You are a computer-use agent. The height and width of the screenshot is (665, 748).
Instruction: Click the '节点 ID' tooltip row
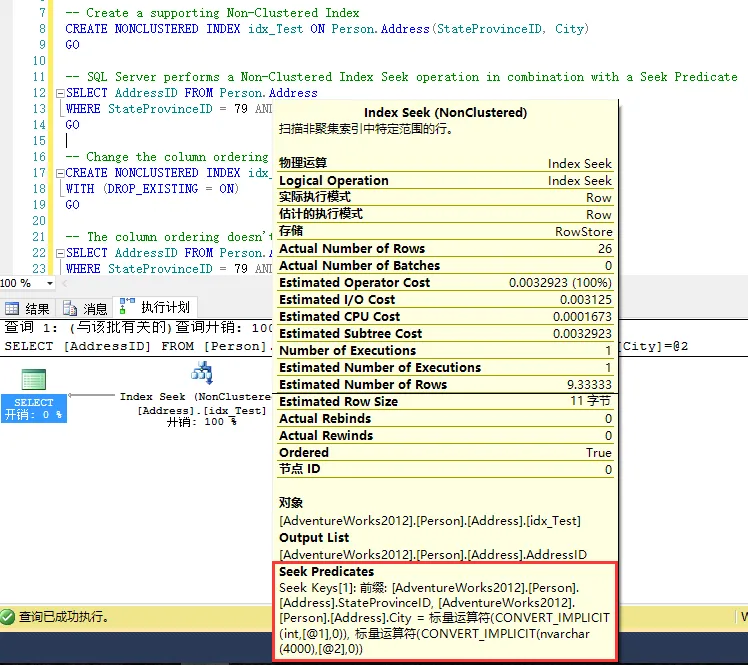coord(445,469)
